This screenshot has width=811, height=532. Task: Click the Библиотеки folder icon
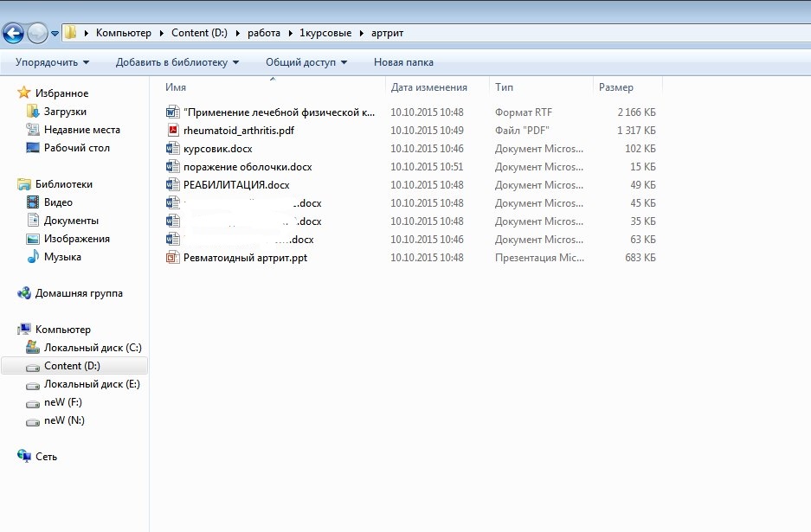[x=23, y=183]
